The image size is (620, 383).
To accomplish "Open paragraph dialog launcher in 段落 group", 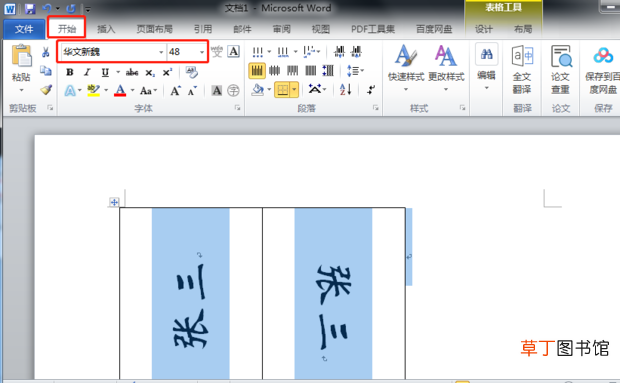I will pyautogui.click(x=375, y=108).
